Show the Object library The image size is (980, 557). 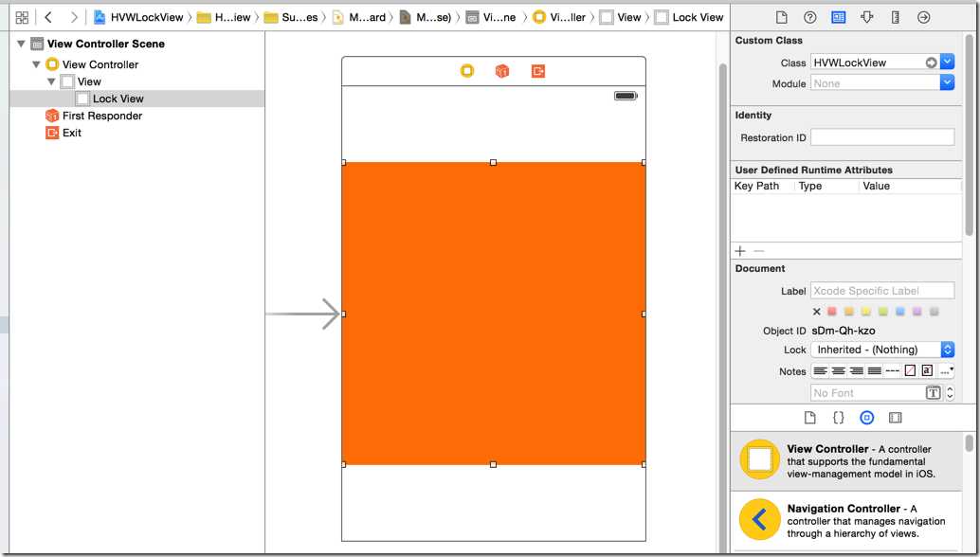click(867, 418)
